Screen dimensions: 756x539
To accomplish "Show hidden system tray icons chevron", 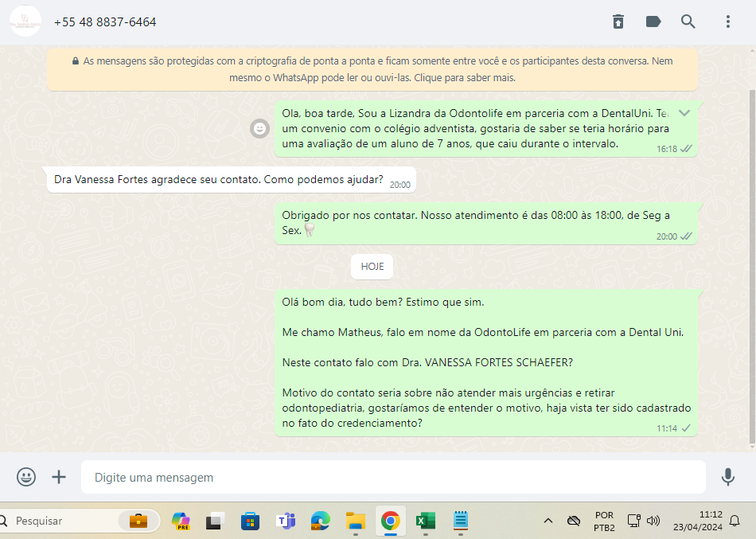I will click(x=548, y=521).
